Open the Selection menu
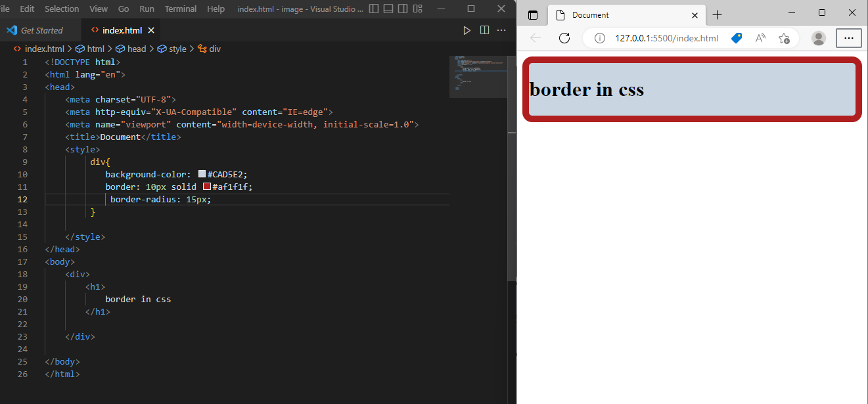 (x=62, y=9)
